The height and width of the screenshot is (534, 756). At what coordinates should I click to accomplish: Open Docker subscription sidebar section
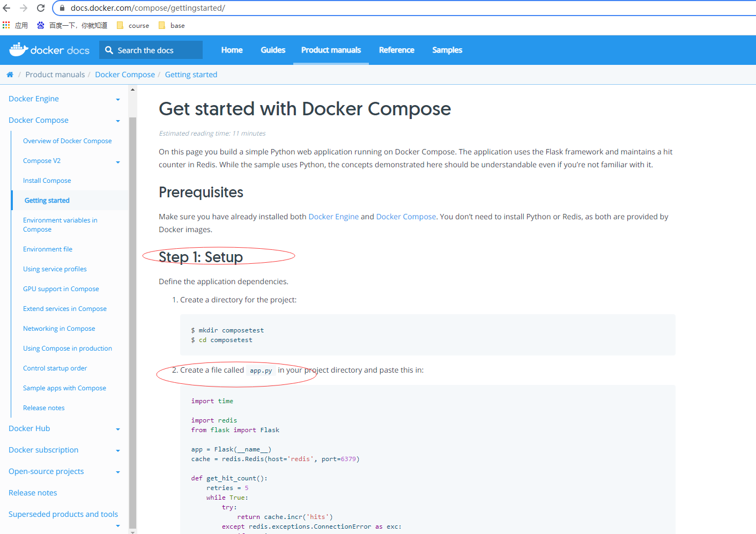[43, 450]
